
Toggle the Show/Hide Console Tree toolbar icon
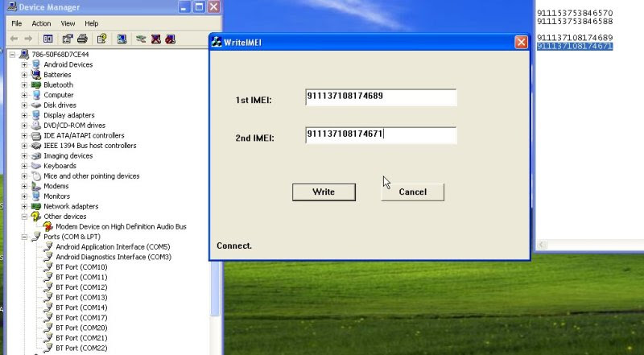point(47,39)
